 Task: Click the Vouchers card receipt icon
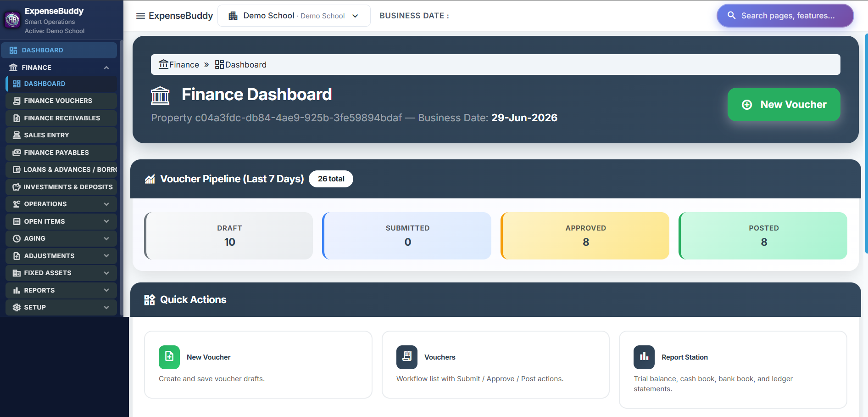(407, 357)
